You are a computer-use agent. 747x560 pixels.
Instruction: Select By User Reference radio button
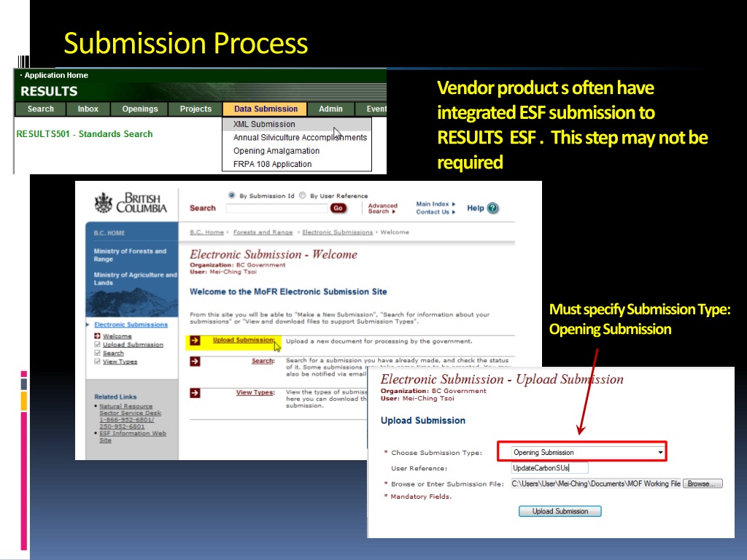[302, 195]
